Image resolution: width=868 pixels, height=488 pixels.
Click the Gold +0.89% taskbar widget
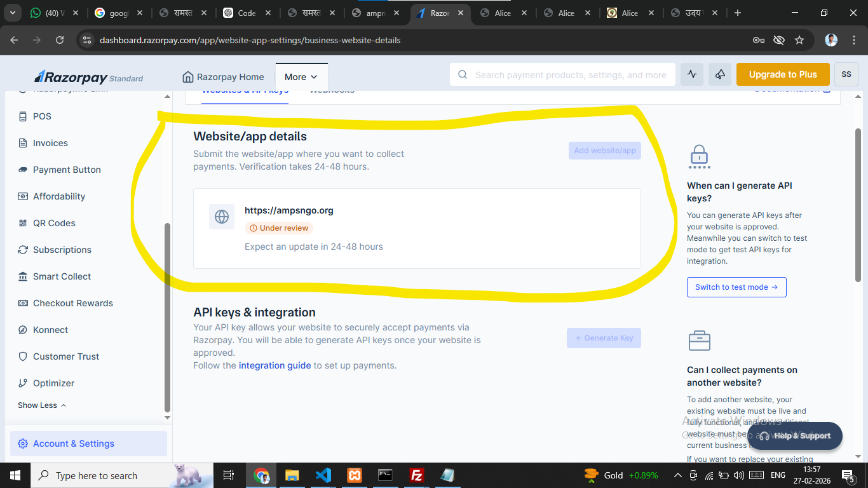click(x=621, y=475)
